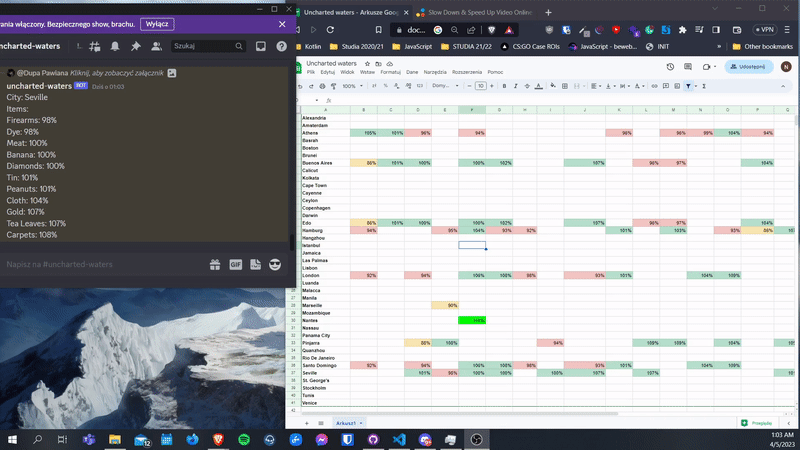Open Discord inbox icon
Screen dimensions: 800x450
coord(261,46)
